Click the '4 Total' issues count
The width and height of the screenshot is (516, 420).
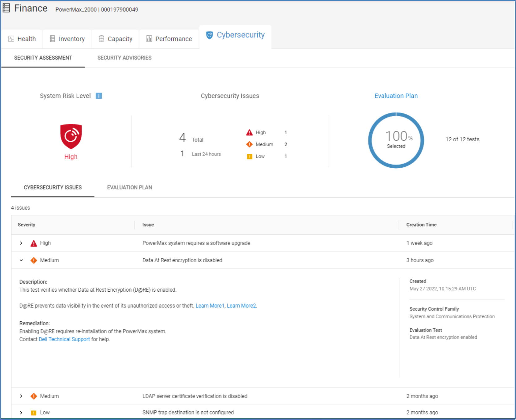[x=191, y=138]
